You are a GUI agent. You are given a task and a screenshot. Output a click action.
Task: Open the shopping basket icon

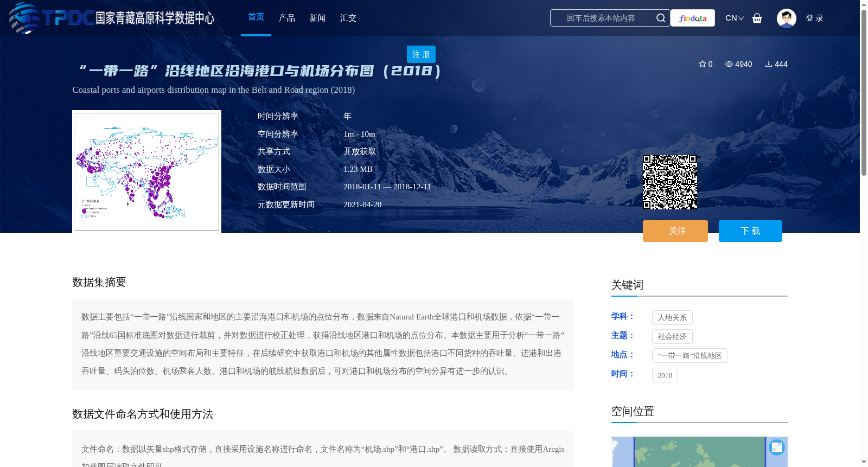pos(757,18)
